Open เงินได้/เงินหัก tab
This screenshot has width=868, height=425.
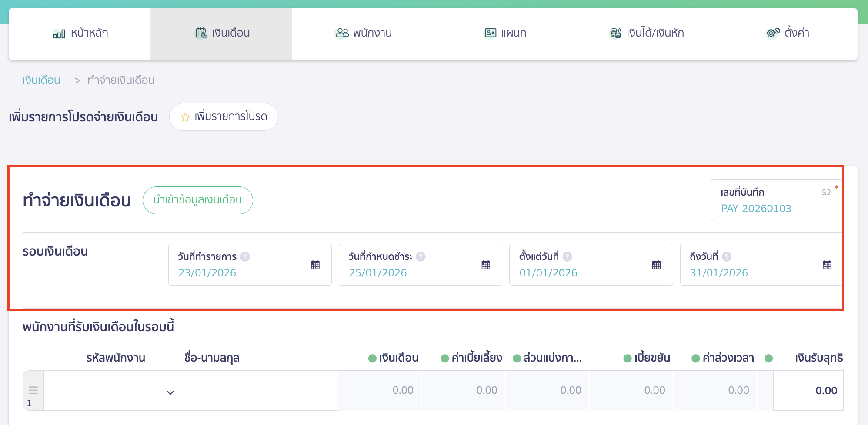[x=647, y=33]
